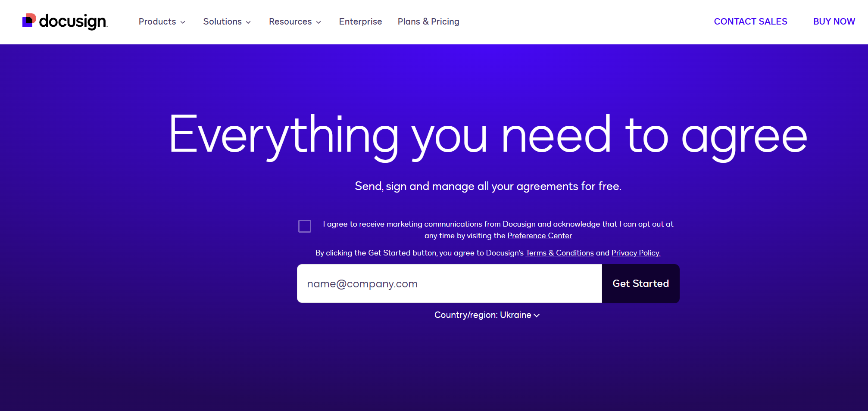Viewport: 868px width, 411px height.
Task: Expand the Resources chevron arrow
Action: click(x=318, y=22)
